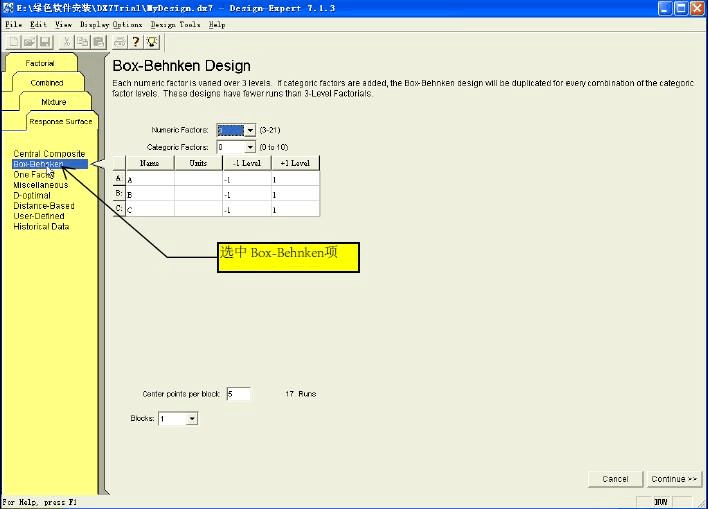Click the New design toolbar icon
The image size is (708, 509).
[14, 42]
